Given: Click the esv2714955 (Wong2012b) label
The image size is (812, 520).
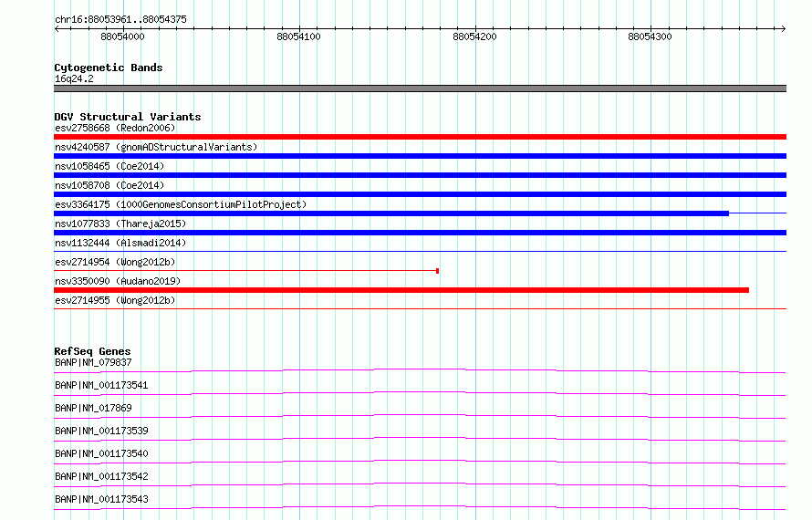Looking at the screenshot, I should [115, 300].
